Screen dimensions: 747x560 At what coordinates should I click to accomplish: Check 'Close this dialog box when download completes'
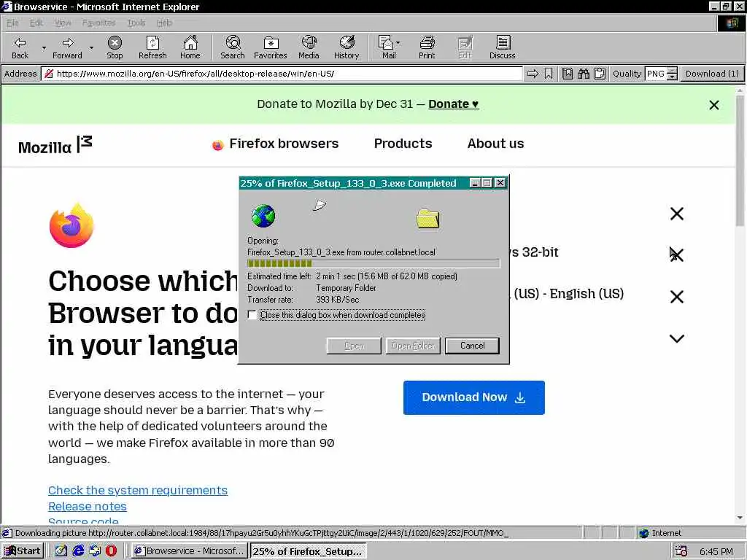click(252, 315)
